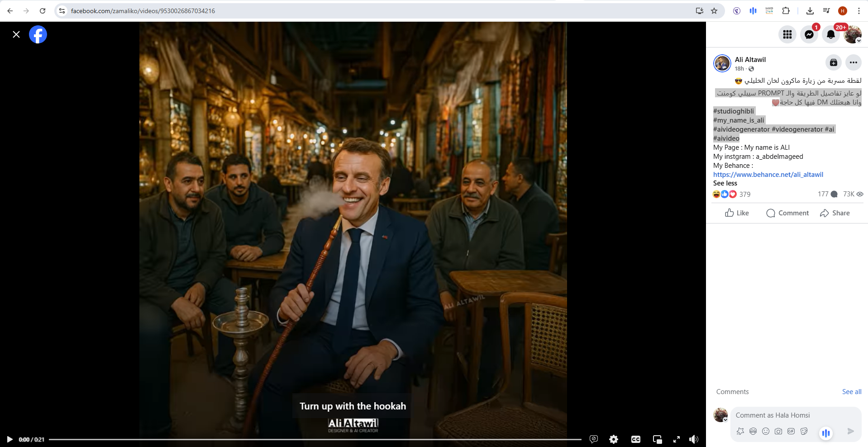Screen dimensions: 868x447
Task: Share the video post
Action: pyautogui.click(x=835, y=213)
